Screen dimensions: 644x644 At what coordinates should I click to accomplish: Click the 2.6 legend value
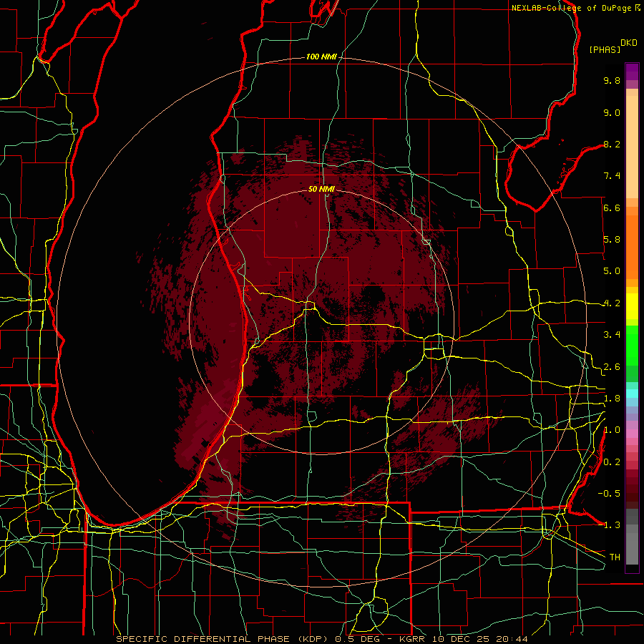tap(612, 367)
